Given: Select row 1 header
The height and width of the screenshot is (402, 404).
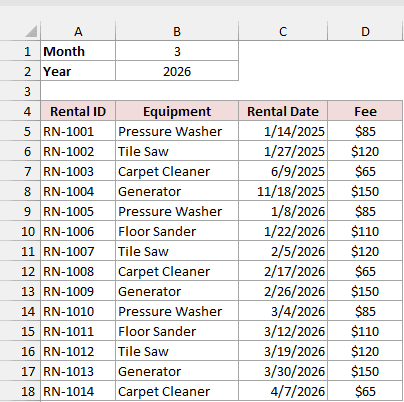Looking at the screenshot, I should pos(20,51).
